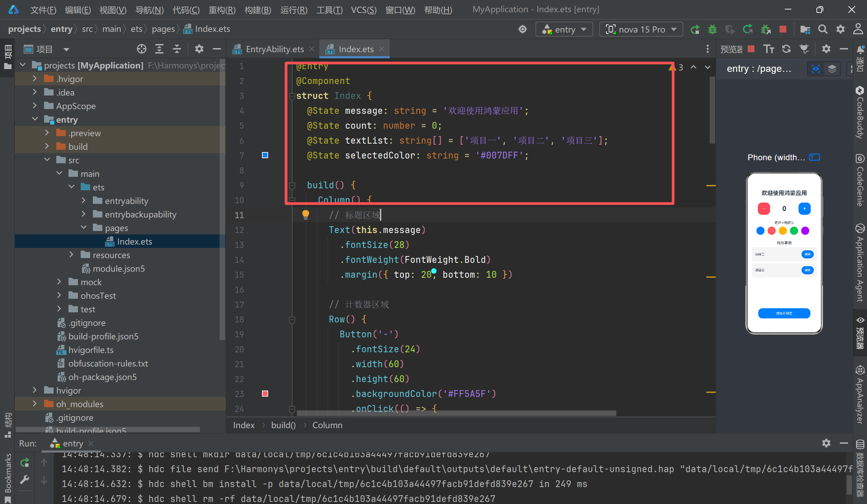Image resolution: width=867 pixels, height=504 pixels.
Task: Click the user account profile icon
Action: tap(858, 29)
